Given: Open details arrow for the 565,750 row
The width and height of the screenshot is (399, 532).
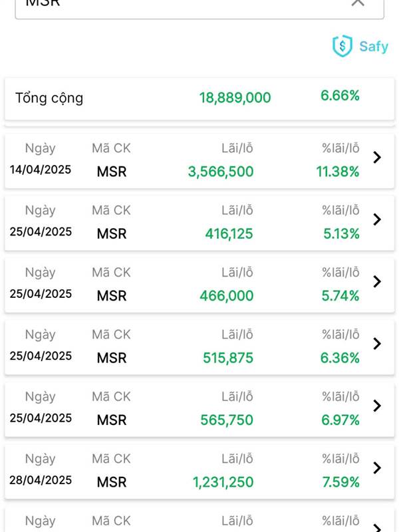Looking at the screenshot, I should pyautogui.click(x=377, y=406).
